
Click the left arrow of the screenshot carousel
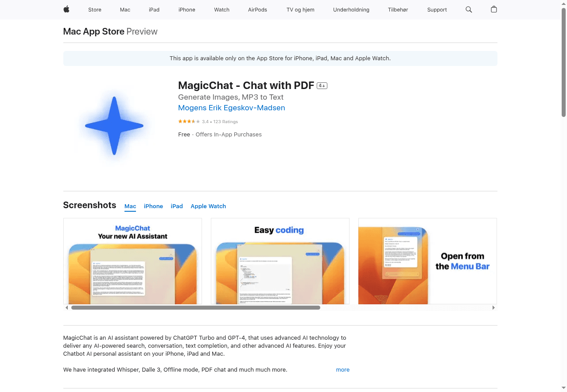[67, 307]
